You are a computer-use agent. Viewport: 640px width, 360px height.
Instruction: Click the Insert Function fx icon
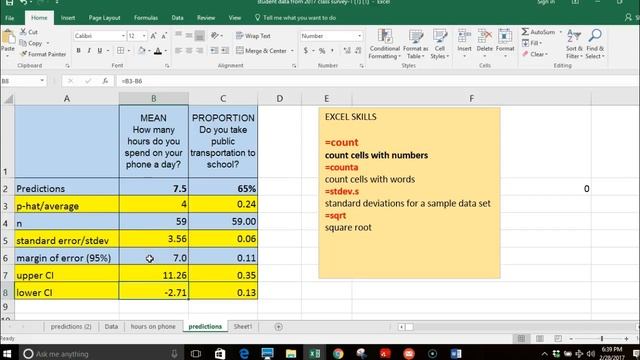click(105, 81)
